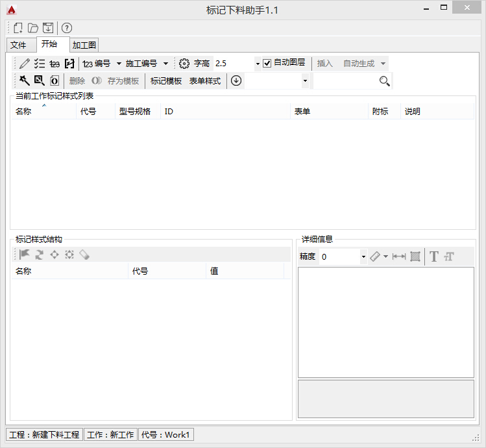This screenshot has height=448, width=486.
Task: Click the 代号 column header in structure panel
Action: [167, 271]
